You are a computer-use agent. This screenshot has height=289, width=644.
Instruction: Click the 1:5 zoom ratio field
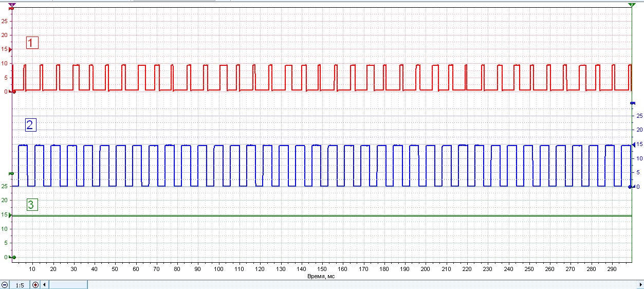tap(20, 285)
